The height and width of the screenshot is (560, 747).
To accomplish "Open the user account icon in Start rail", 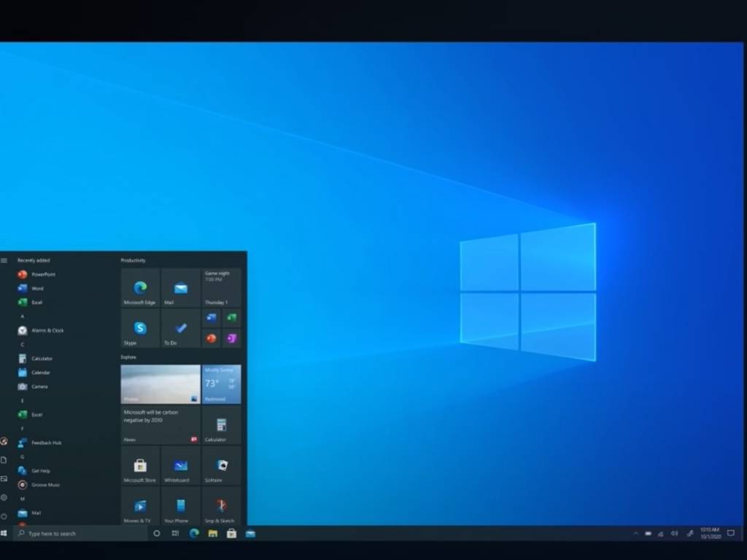I will (x=4, y=441).
